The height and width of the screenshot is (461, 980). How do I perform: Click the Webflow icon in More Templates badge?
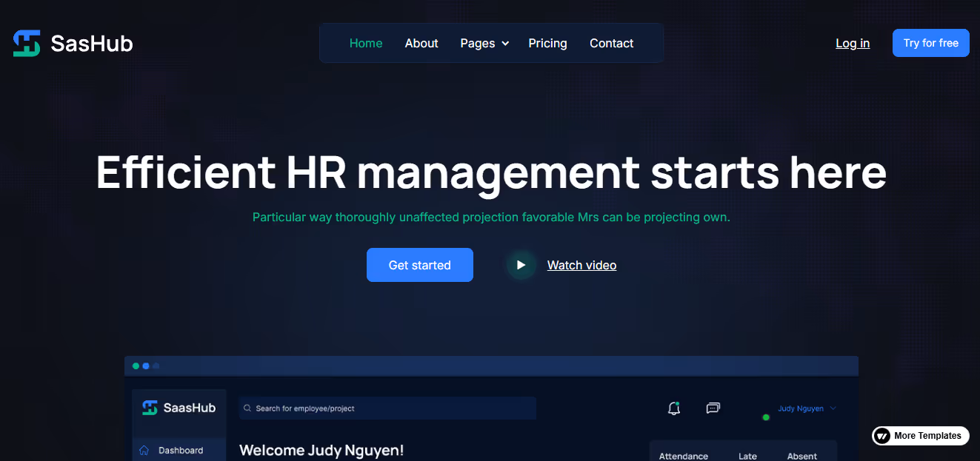pyautogui.click(x=881, y=436)
